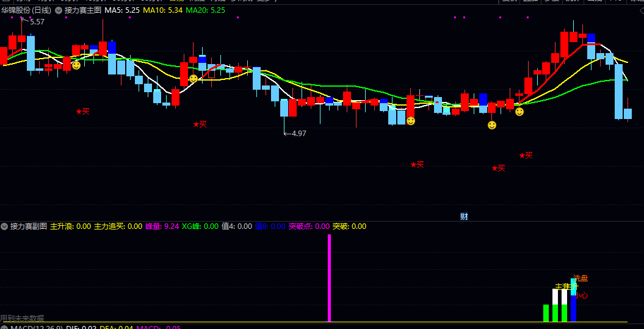Click the 突破: 0.00 readout

[x=350, y=226]
